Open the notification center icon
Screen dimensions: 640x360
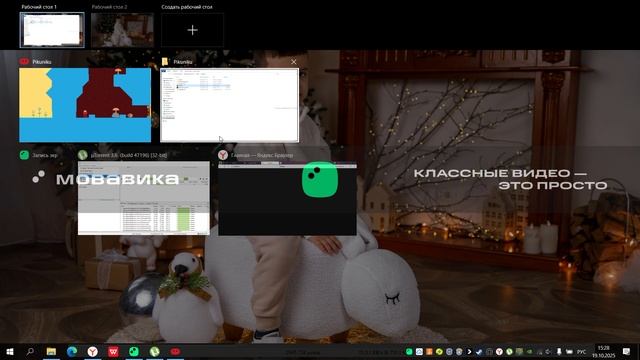626,351
